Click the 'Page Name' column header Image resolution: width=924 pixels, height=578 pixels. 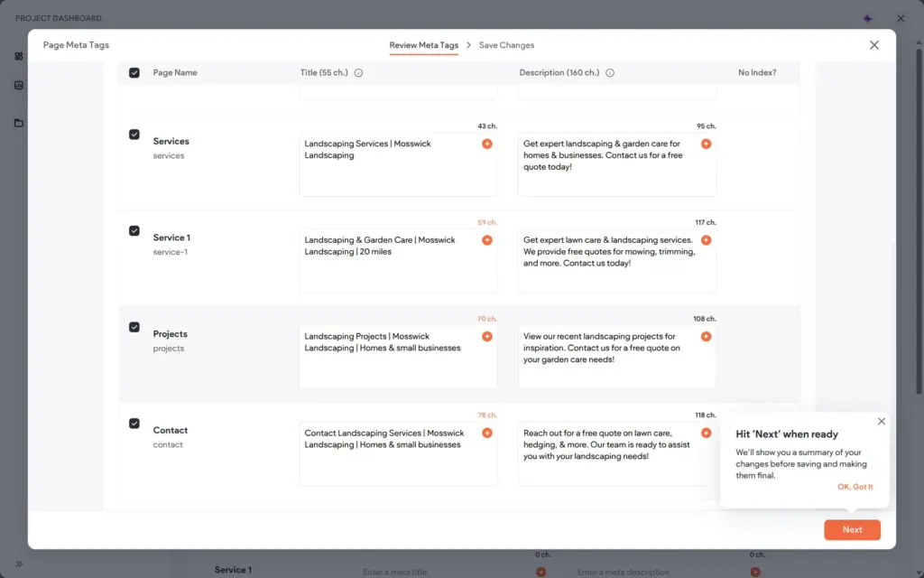175,72
